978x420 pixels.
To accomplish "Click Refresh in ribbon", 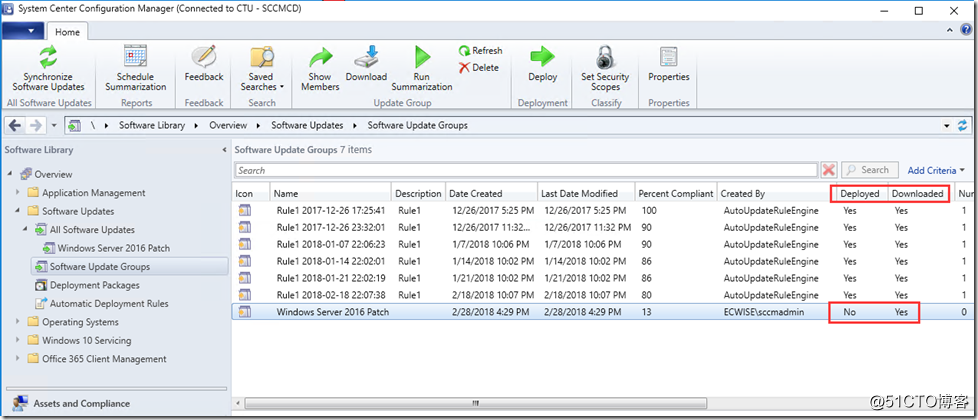I will click(480, 51).
